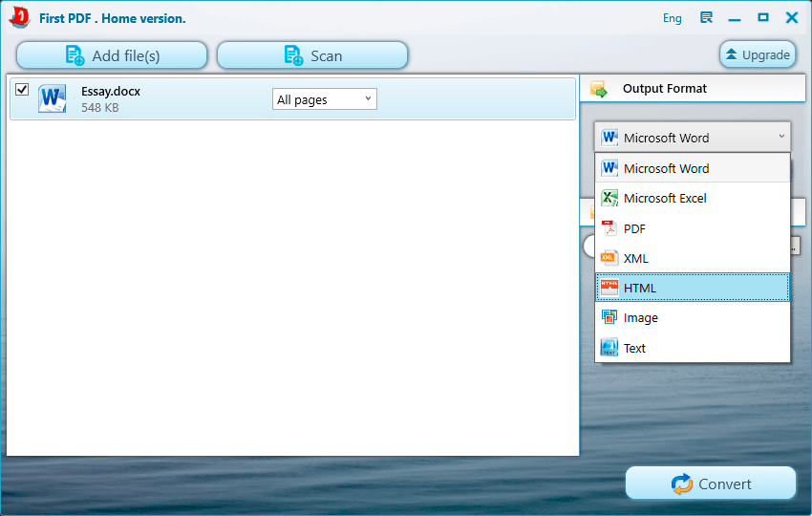Screen dimensions: 812x516
Task: Click the Word file icon for Essay.docx
Action: 52,98
